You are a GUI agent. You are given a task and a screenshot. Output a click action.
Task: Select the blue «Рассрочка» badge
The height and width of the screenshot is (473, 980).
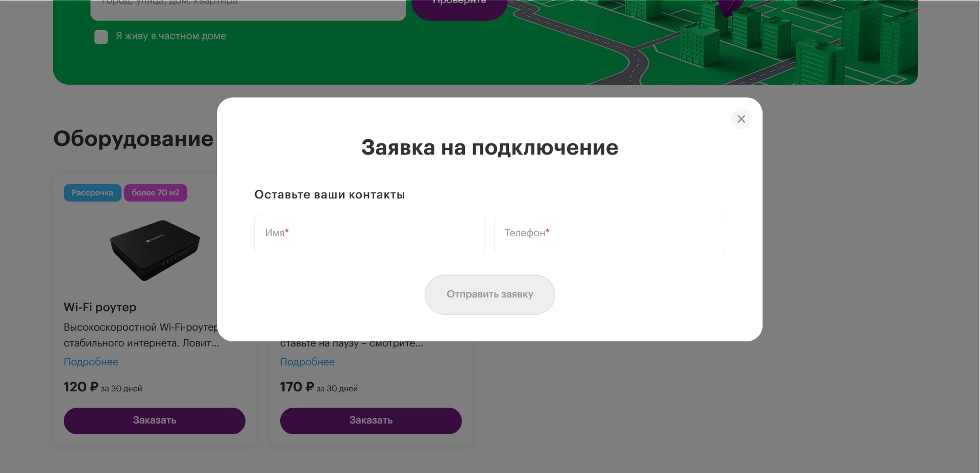pos(92,193)
